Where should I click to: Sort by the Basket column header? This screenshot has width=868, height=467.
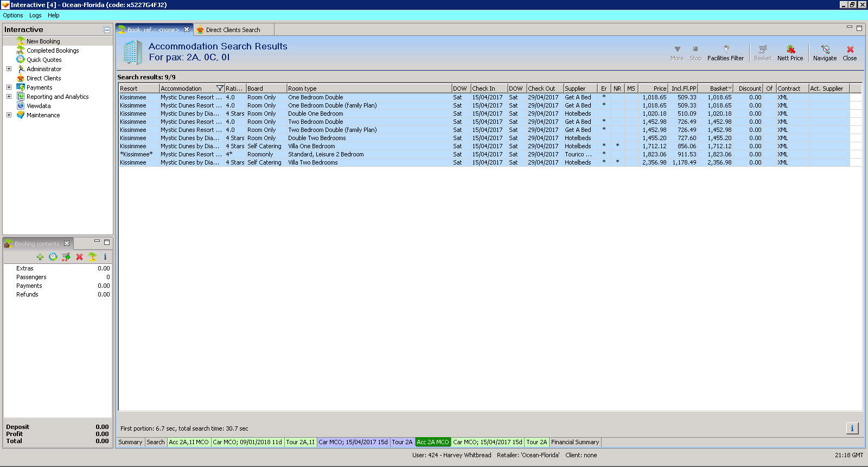click(715, 89)
